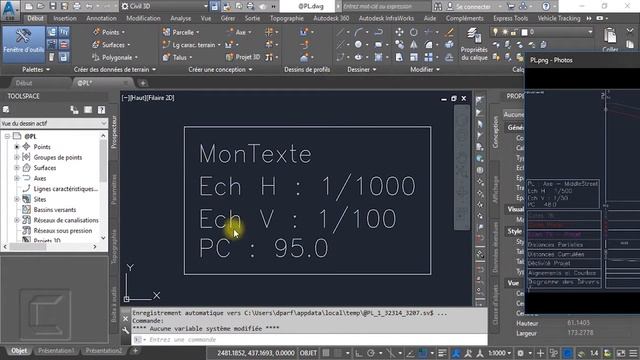Image resolution: width=640 pixels, height=360 pixels.
Task: Open the Surfaces dropdown in ribbon
Action: pos(111,44)
